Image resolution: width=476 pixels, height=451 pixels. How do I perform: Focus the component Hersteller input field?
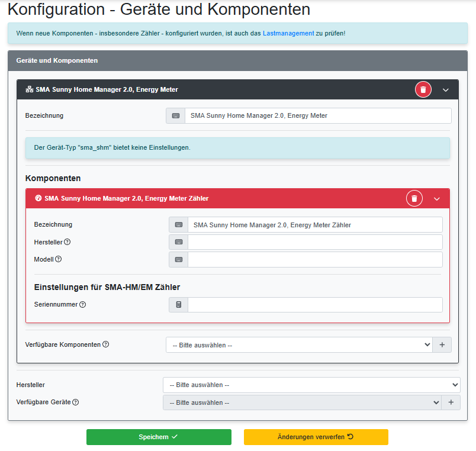(x=315, y=242)
